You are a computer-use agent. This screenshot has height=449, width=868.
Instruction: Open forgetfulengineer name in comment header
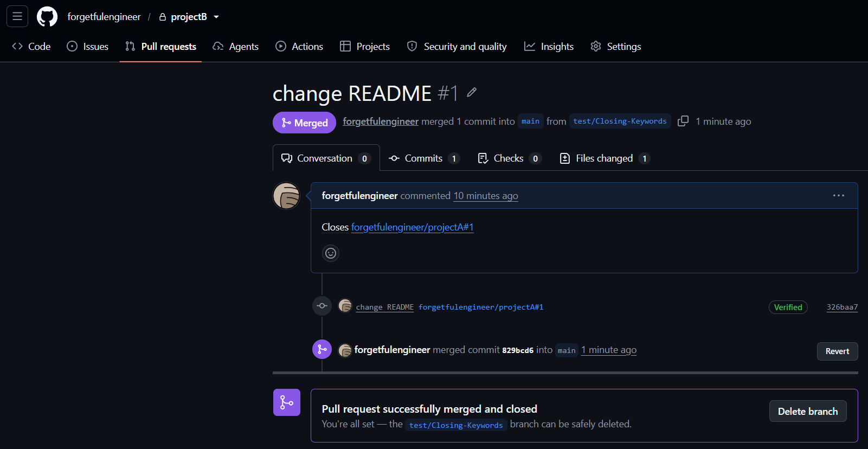(x=359, y=196)
